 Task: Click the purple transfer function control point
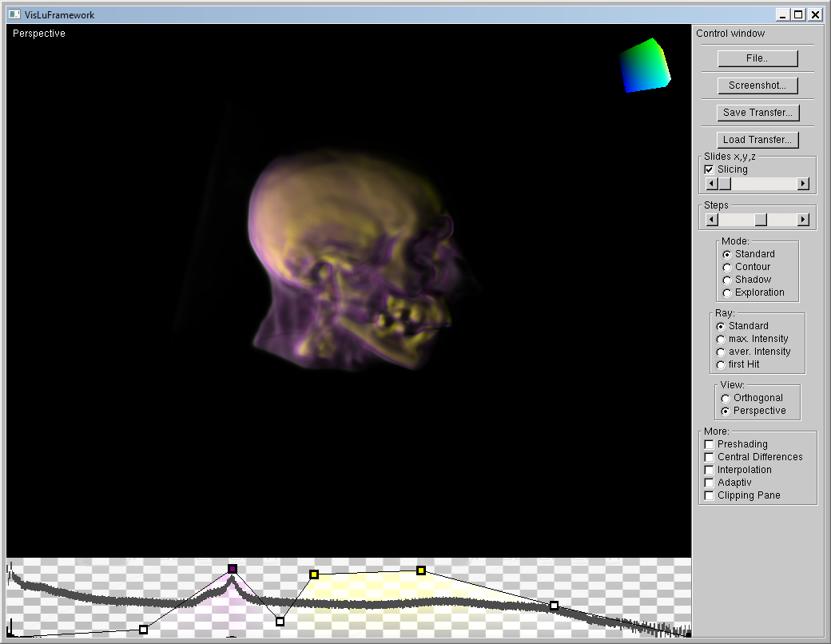tap(233, 569)
